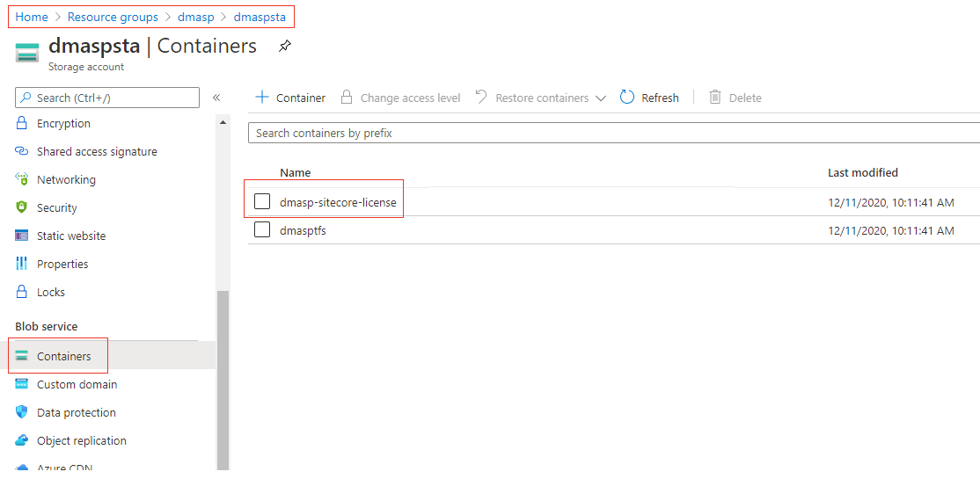Open the Properties page
The width and height of the screenshot is (980, 479).
(x=62, y=265)
